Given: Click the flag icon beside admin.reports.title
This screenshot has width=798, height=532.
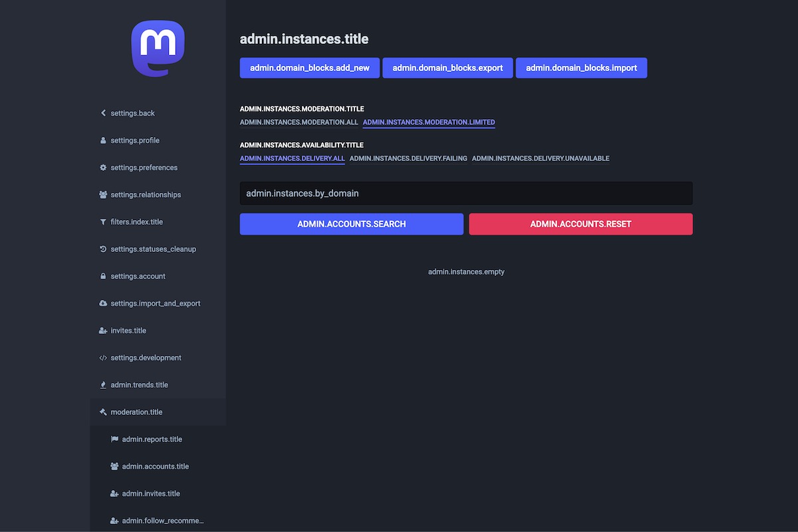Looking at the screenshot, I should 114,439.
